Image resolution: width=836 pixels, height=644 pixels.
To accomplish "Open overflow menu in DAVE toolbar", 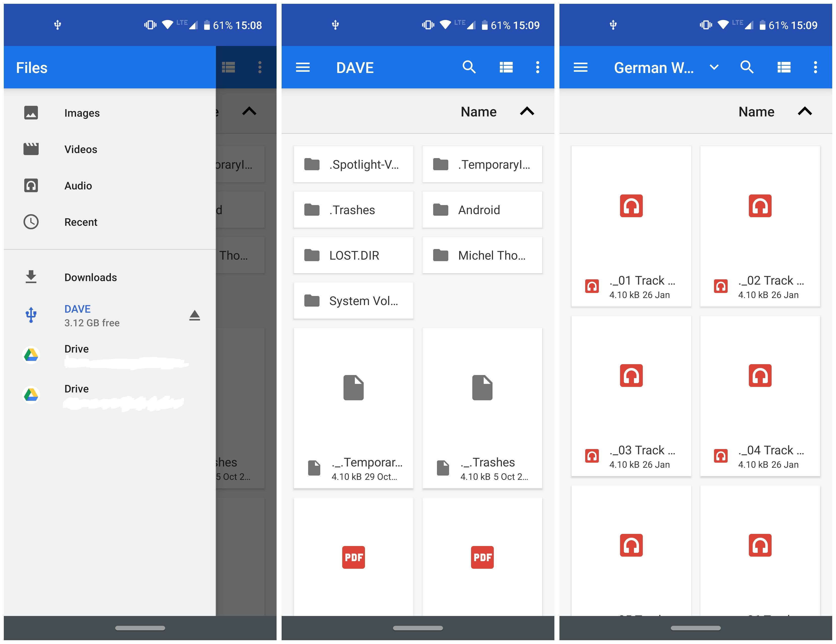I will [537, 67].
